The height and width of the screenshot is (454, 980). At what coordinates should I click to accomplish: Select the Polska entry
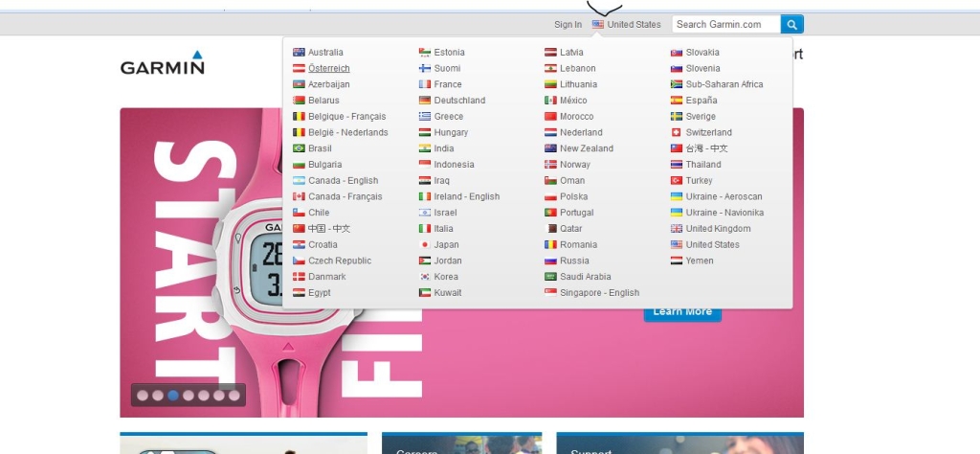pyautogui.click(x=574, y=197)
